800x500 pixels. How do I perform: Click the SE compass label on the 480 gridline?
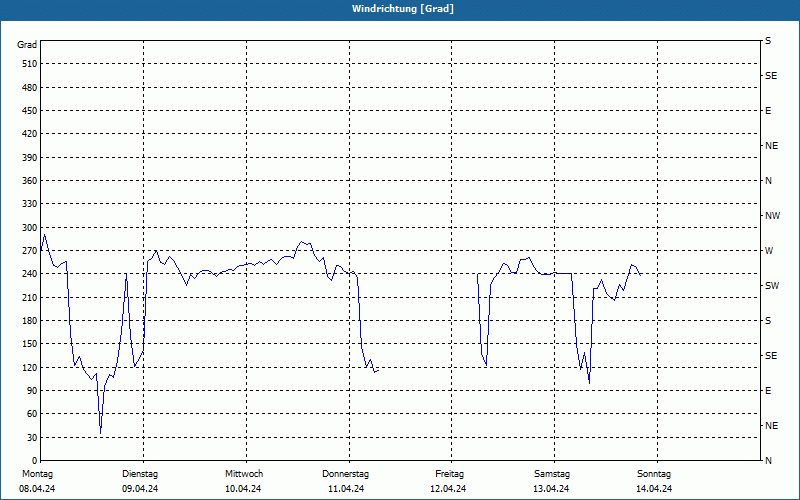pos(771,76)
